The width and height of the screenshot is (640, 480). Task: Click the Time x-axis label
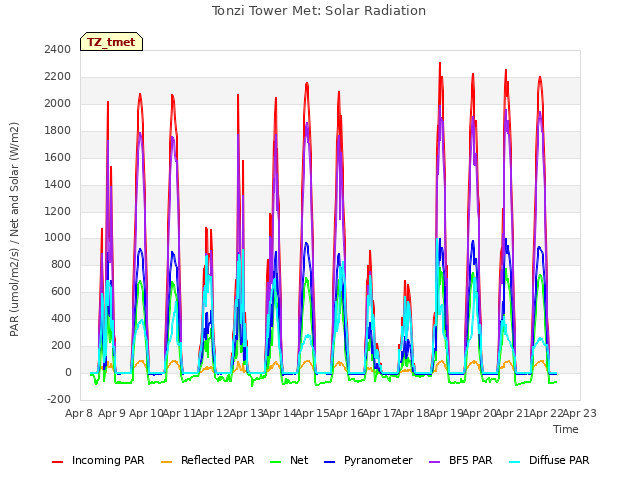[566, 429]
